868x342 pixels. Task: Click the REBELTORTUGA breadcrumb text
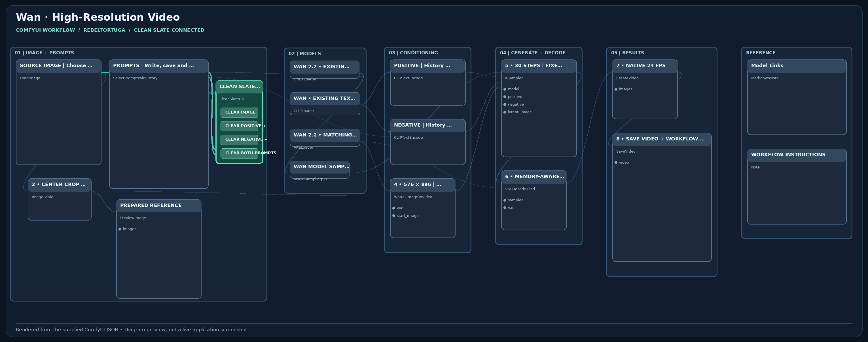104,30
